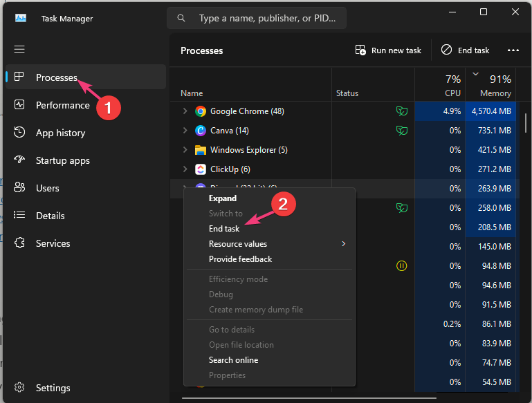The image size is (532, 403).
Task: Click End task in the toolbar
Action: [465, 50]
